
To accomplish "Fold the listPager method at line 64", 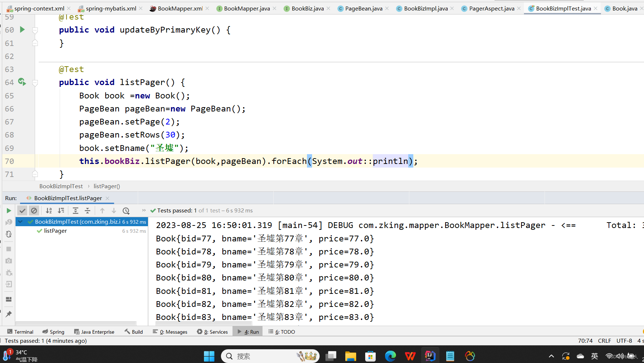I will 35,83.
